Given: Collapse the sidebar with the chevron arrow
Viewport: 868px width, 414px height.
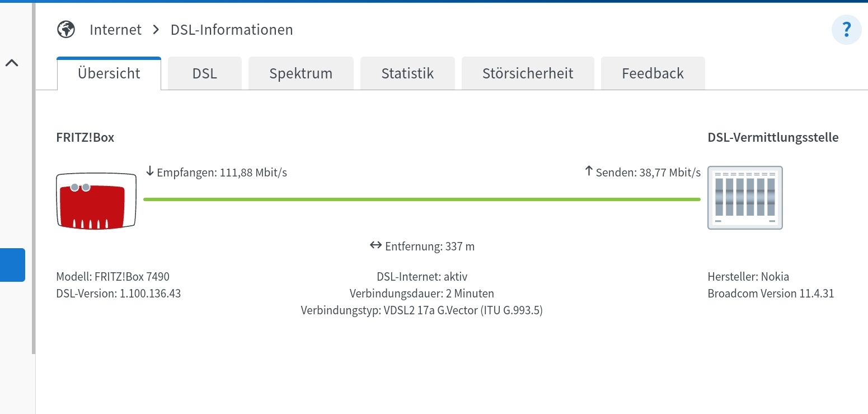Looking at the screenshot, I should [x=12, y=63].
